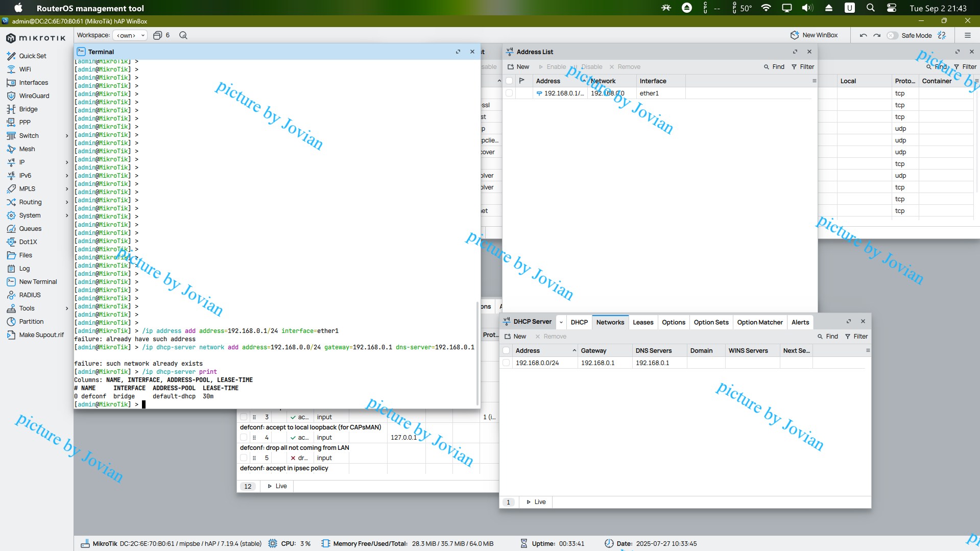Open the Partition menu
The width and height of the screenshot is (980, 551).
tap(31, 322)
